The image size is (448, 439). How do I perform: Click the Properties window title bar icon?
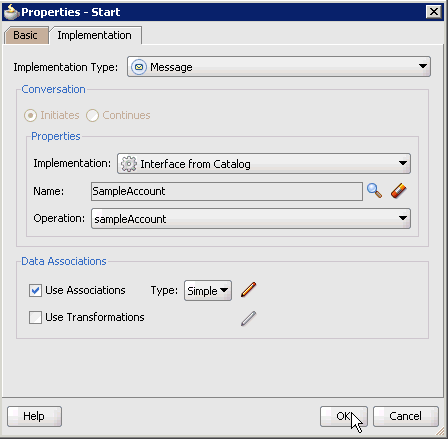coord(11,12)
